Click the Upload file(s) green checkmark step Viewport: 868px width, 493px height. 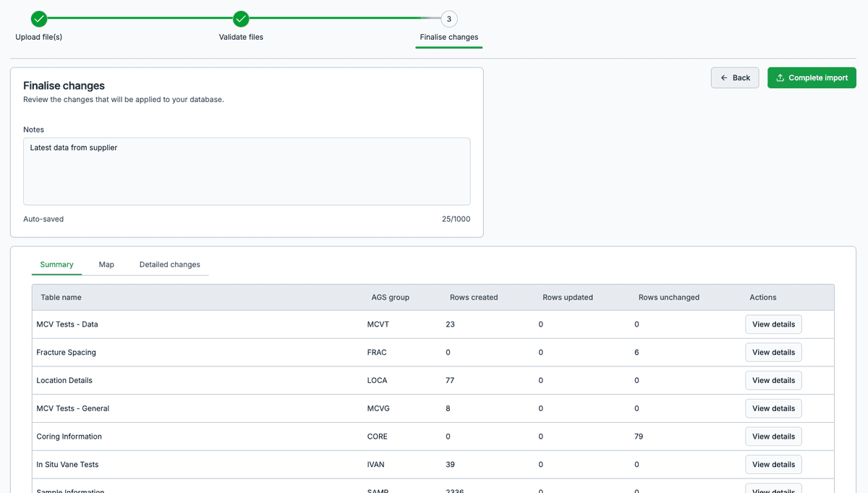[x=39, y=19]
